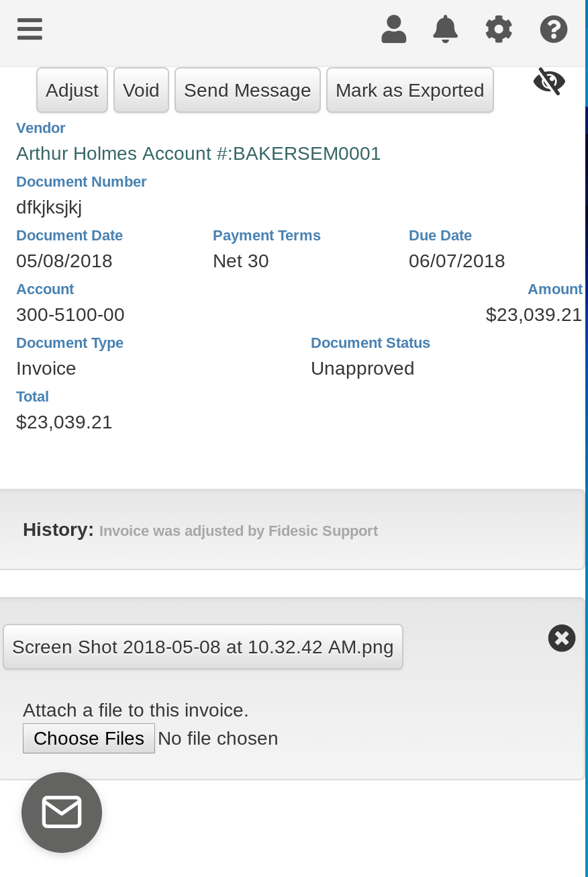Mark the invoice as Exported
The width and height of the screenshot is (588, 877).
409,90
